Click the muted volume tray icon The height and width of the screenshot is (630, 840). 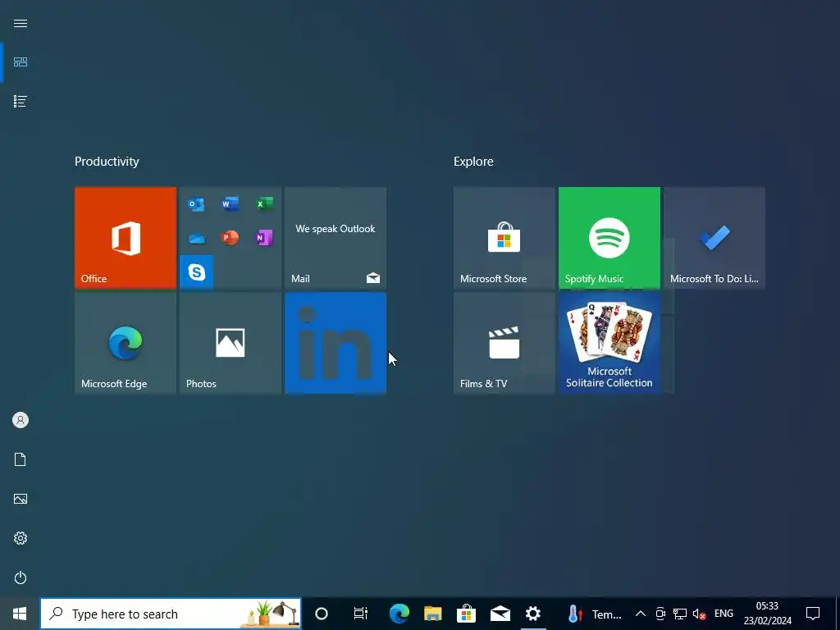click(x=699, y=614)
